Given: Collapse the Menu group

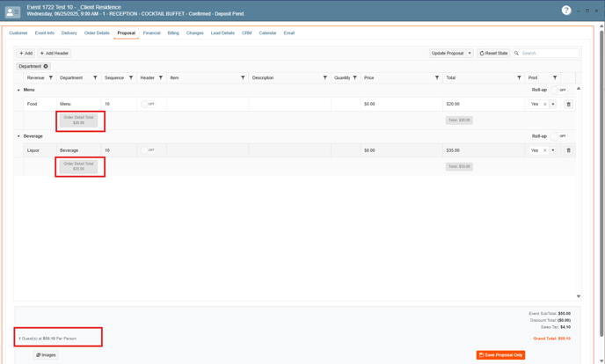Looking at the screenshot, I should pos(18,90).
